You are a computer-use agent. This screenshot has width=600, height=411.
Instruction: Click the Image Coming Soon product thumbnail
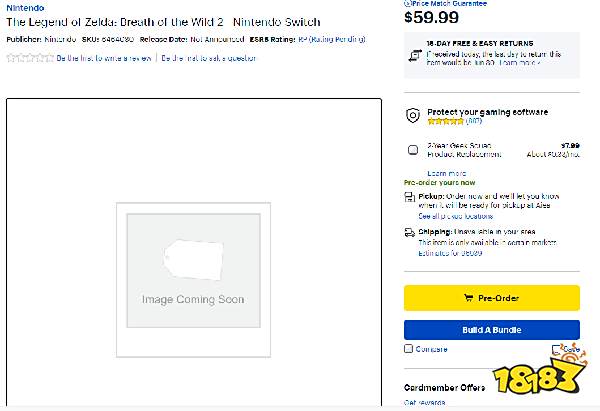(x=193, y=279)
